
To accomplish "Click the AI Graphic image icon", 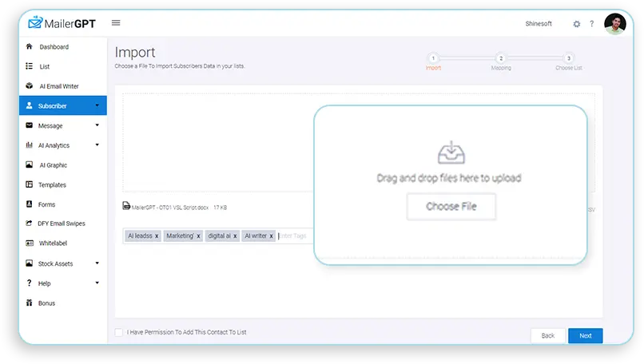I will [x=30, y=165].
